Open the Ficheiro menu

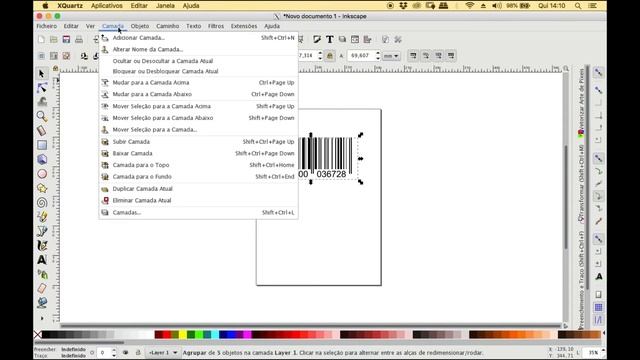[x=47, y=26]
